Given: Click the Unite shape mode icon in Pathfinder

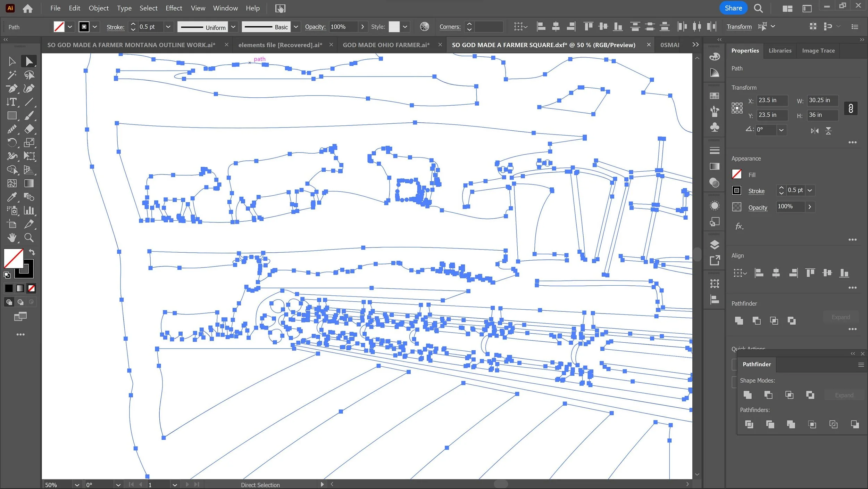Looking at the screenshot, I should (x=747, y=395).
